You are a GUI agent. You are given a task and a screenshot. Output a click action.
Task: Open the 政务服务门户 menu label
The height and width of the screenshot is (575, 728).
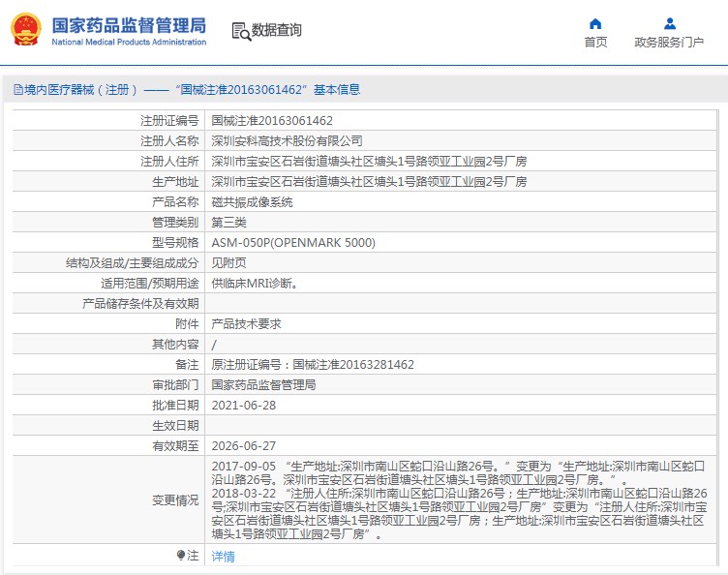pyautogui.click(x=669, y=42)
